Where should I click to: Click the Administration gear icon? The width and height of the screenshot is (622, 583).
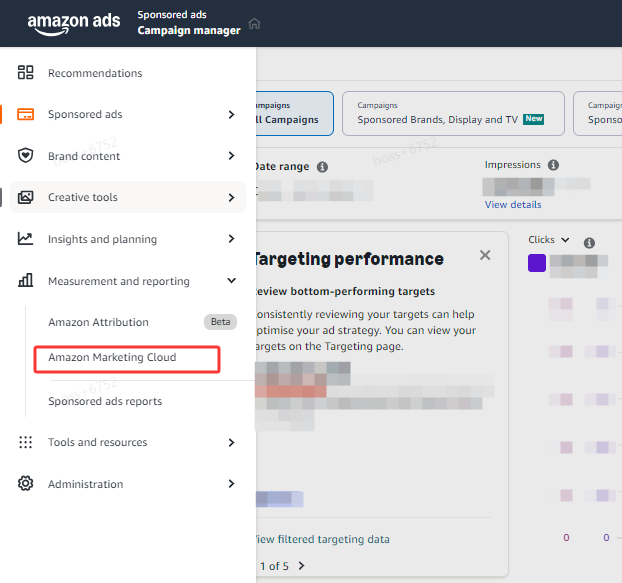coord(26,484)
